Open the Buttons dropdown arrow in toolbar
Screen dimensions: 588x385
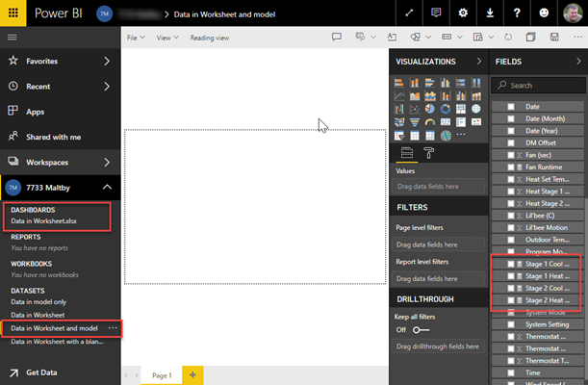point(460,38)
